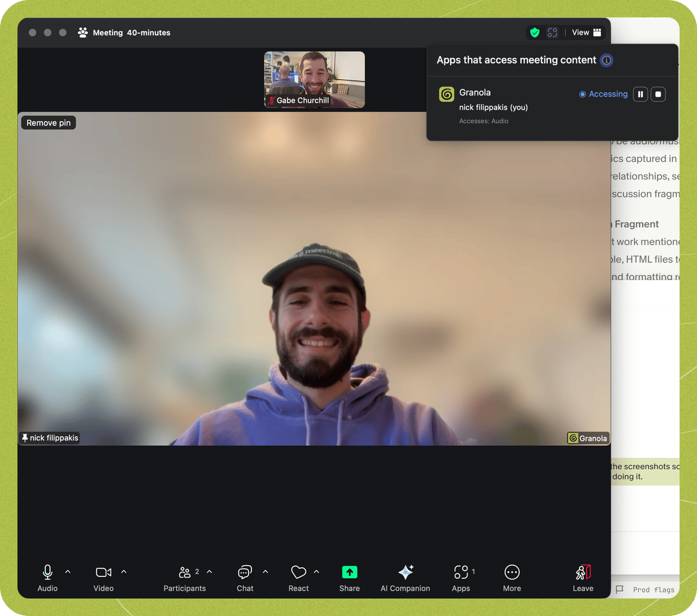Leave the meeting

coord(583,578)
